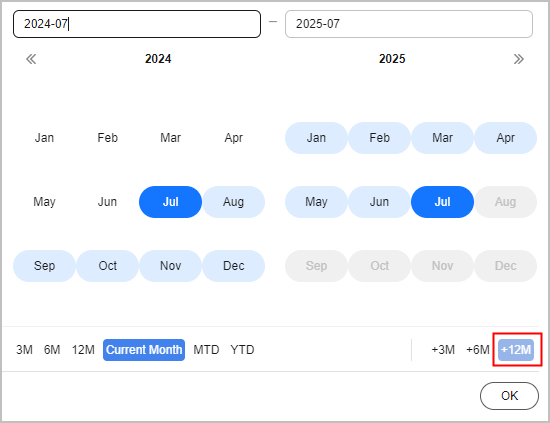550x423 pixels.
Task: Select Mar in the 2024 calendar
Action: pyautogui.click(x=170, y=138)
